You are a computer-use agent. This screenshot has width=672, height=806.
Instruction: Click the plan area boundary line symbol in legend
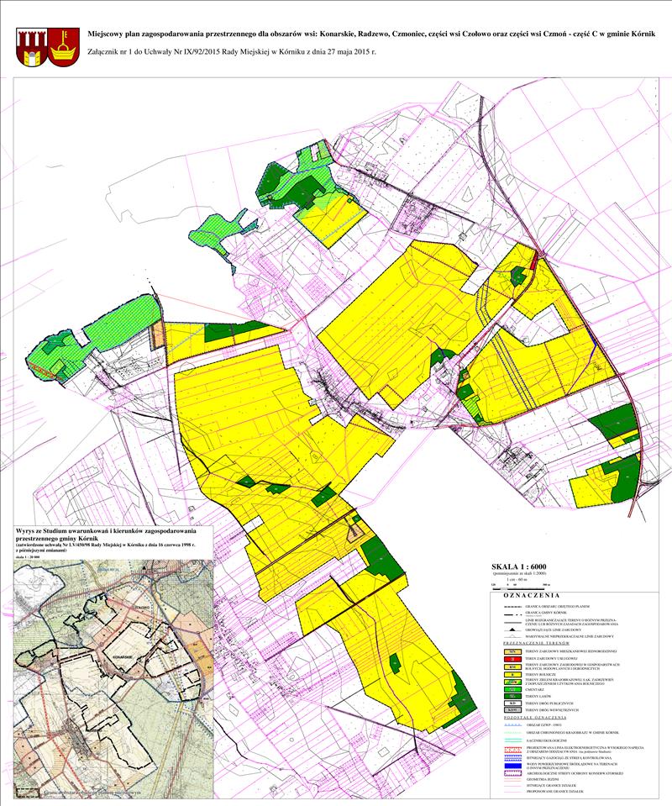point(512,607)
